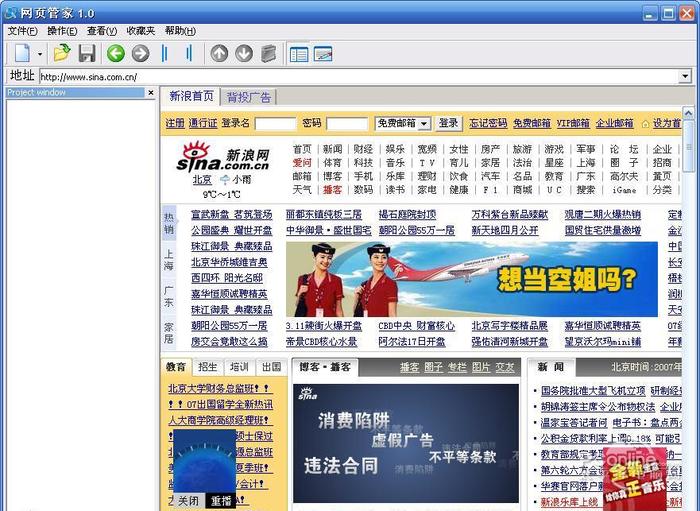Screen dimensions: 700x511
Task: Open the 免费邮箱 dropdown
Action: [402, 123]
